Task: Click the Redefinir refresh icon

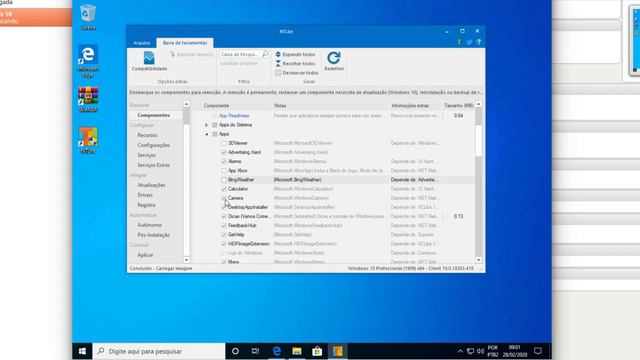Action: (x=333, y=58)
